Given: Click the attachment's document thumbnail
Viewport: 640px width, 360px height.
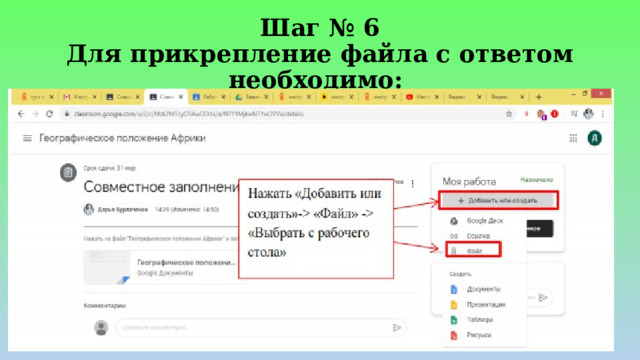Looking at the screenshot, I should (x=107, y=267).
